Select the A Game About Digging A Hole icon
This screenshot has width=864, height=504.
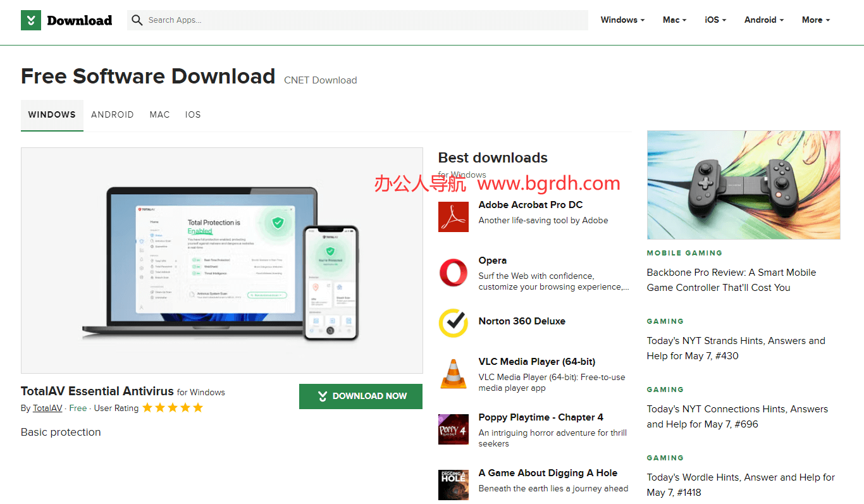pos(454,484)
